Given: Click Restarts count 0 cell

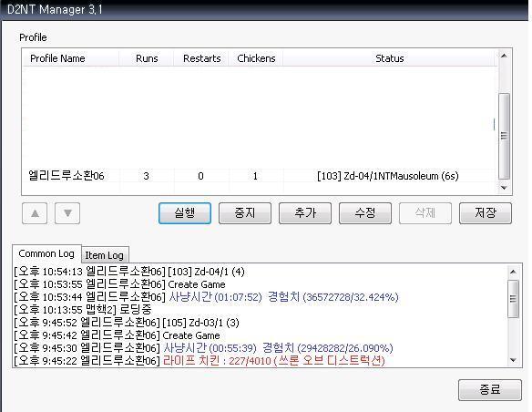Looking at the screenshot, I should pos(200,176).
